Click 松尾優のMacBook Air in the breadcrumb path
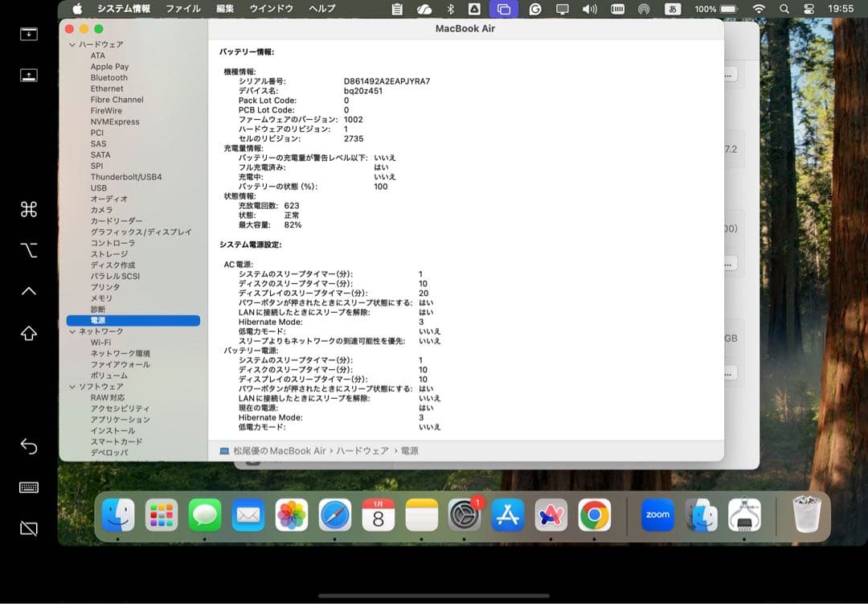Image resolution: width=868 pixels, height=604 pixels. pos(280,450)
